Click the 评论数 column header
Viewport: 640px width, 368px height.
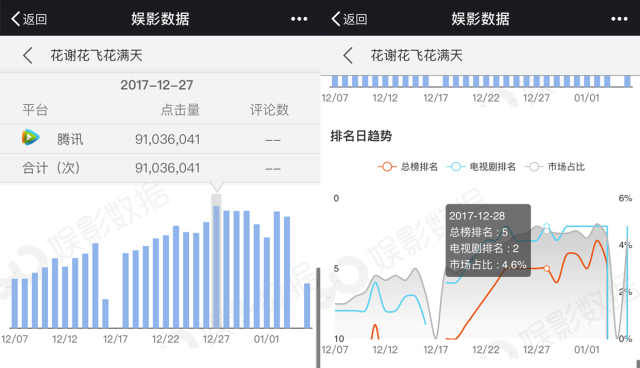269,110
